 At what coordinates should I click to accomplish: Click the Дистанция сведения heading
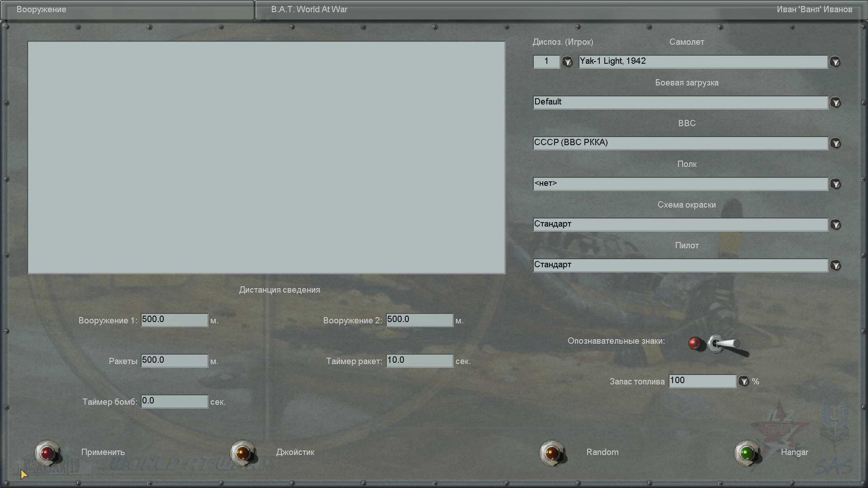click(280, 290)
